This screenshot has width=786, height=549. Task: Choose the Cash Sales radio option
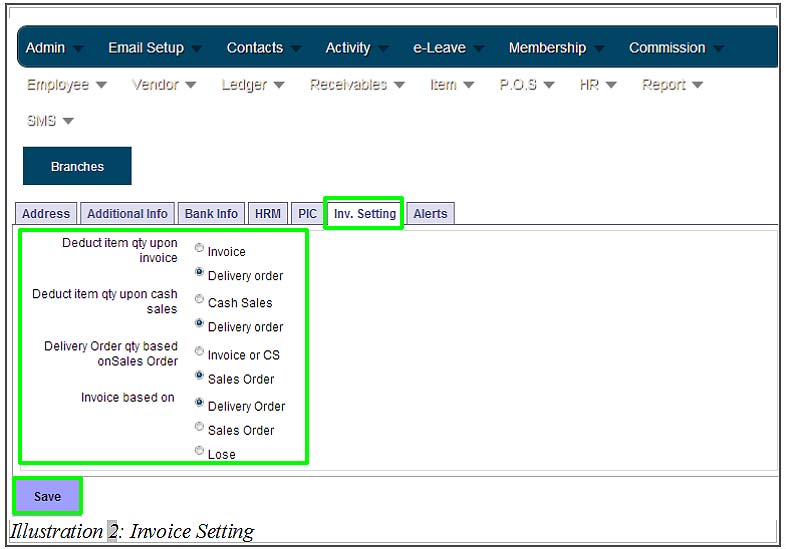click(200, 299)
